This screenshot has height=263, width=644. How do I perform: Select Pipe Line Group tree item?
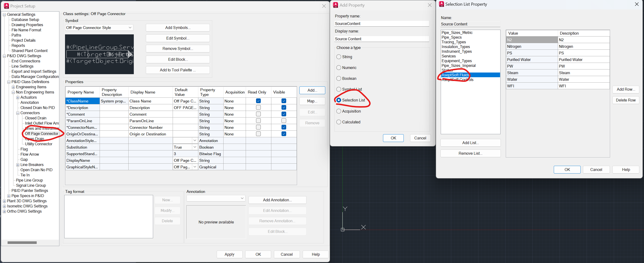(29, 180)
